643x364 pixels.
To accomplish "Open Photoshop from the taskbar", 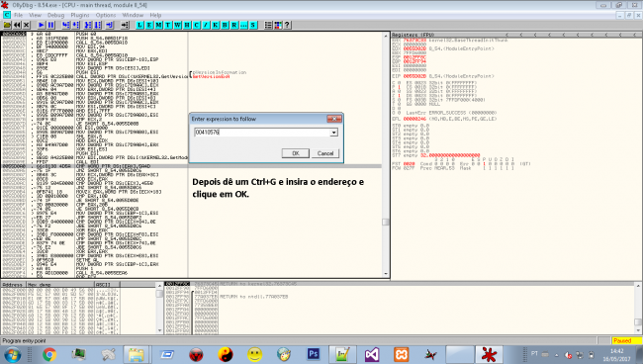I will [x=314, y=354].
